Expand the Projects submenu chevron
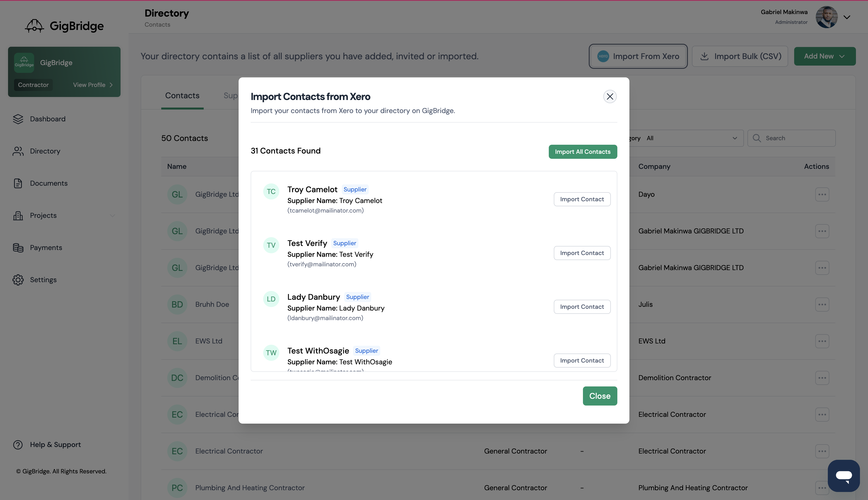Viewport: 868px width, 500px height. point(112,216)
